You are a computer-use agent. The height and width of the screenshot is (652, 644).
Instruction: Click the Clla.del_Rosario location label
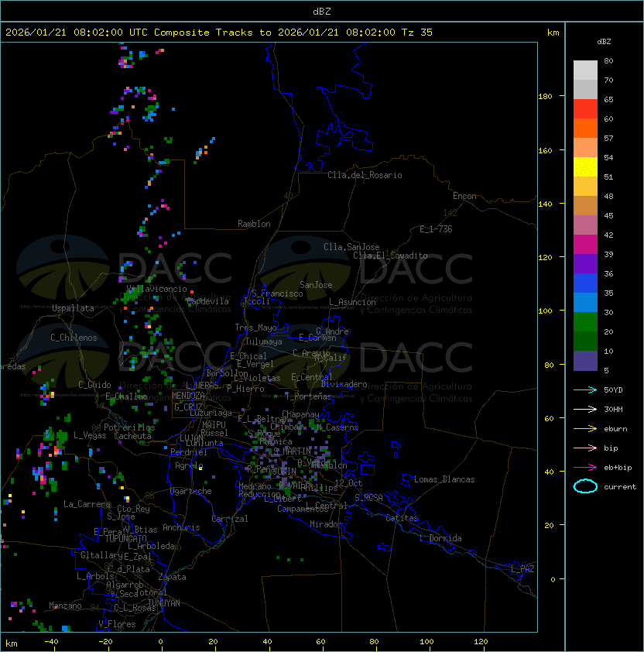pos(365,175)
